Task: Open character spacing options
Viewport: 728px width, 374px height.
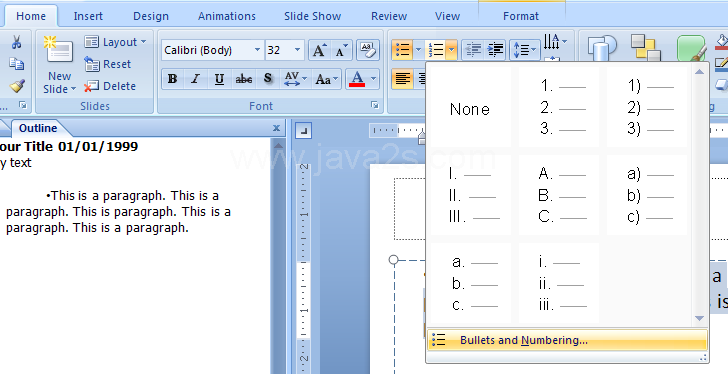Action: [x=295, y=79]
